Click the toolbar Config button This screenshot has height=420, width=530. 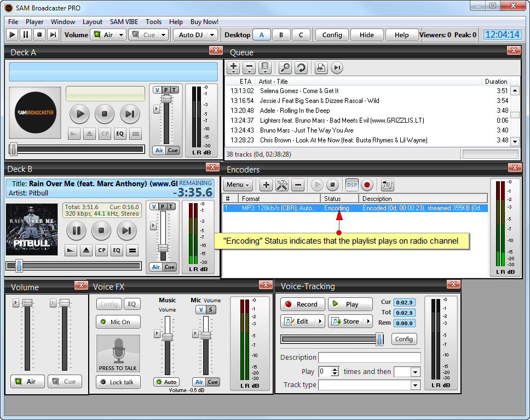pyautogui.click(x=332, y=35)
